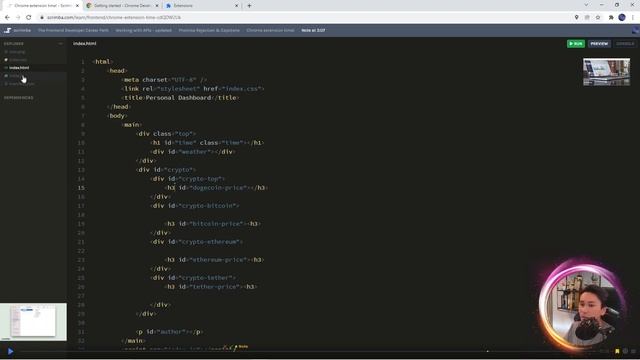Click line 23 with ethereum-price h3
This screenshot has height=360, width=640.
coord(214,260)
